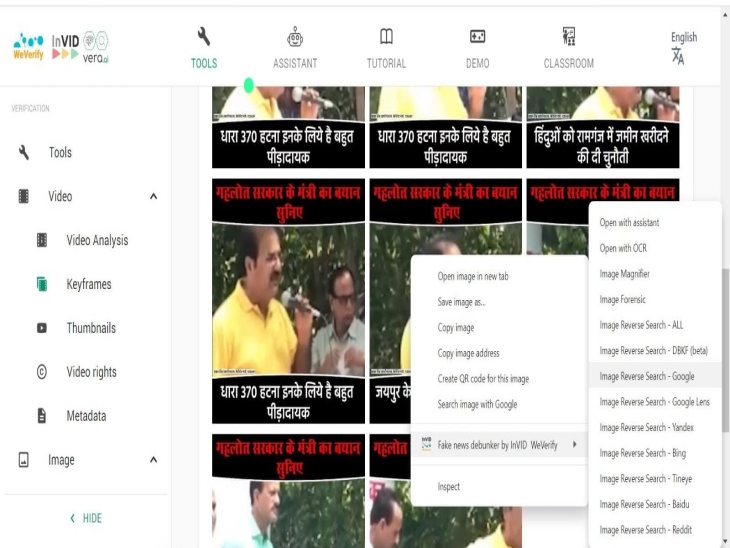
Task: Click the page vertical scrollbar
Action: coord(725,349)
